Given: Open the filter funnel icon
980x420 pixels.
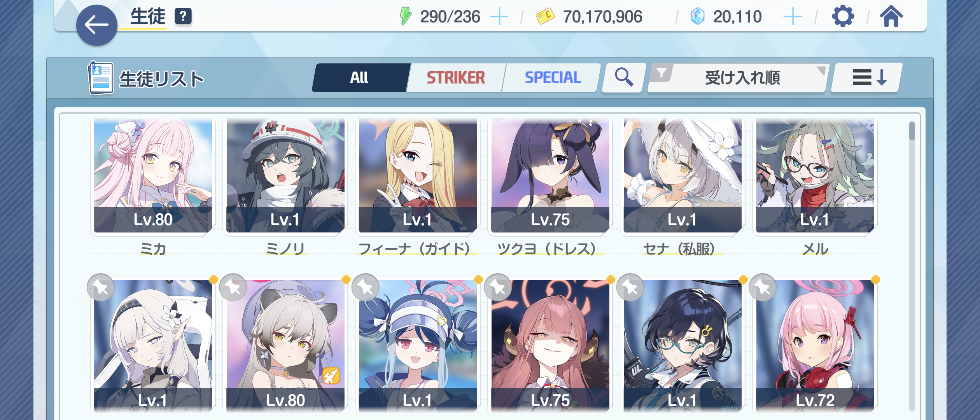Looking at the screenshot, I should 661,73.
